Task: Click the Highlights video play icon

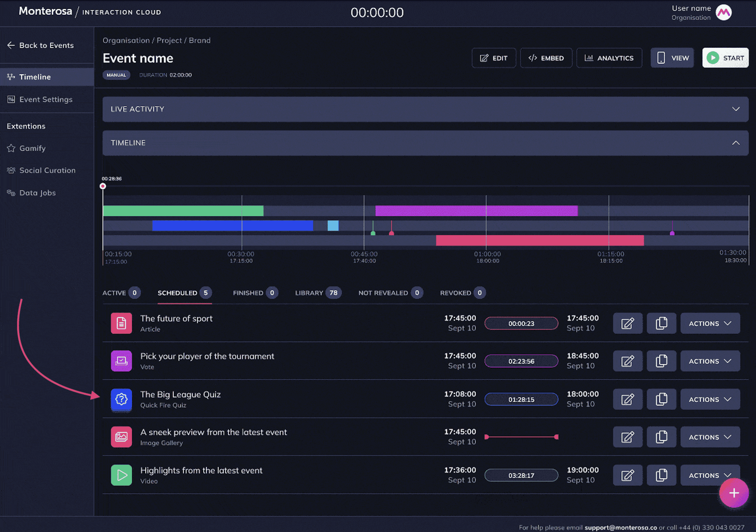Action: coord(121,475)
